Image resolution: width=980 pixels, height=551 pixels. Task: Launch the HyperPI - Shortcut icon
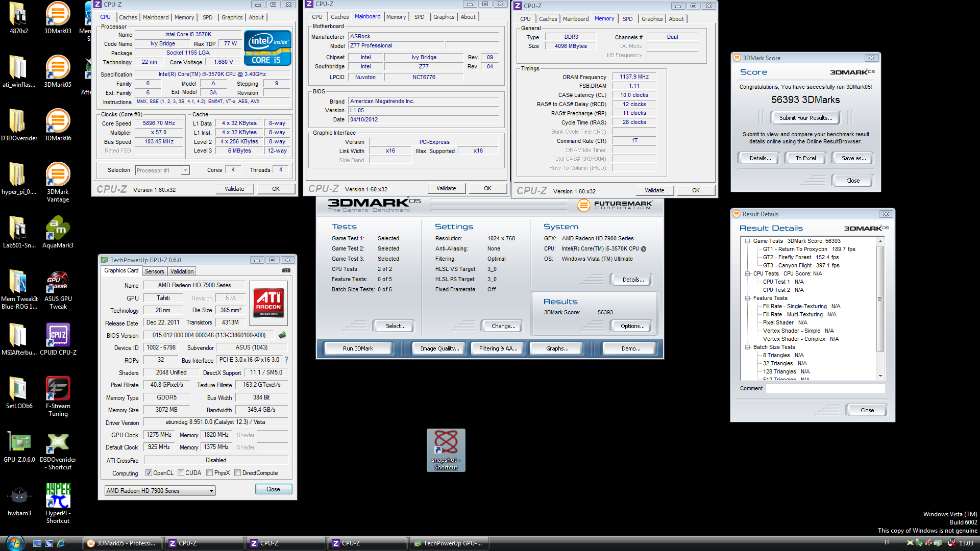click(58, 504)
